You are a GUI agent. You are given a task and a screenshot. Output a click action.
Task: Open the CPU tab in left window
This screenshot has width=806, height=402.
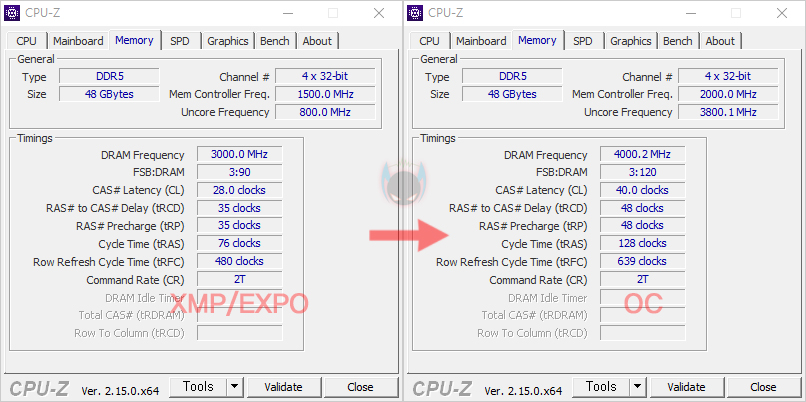pos(26,41)
